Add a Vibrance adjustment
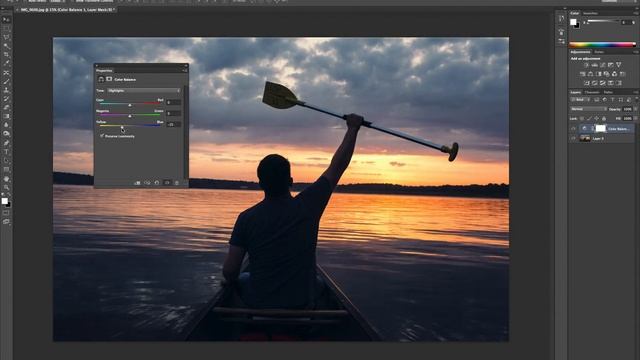 (x=618, y=65)
